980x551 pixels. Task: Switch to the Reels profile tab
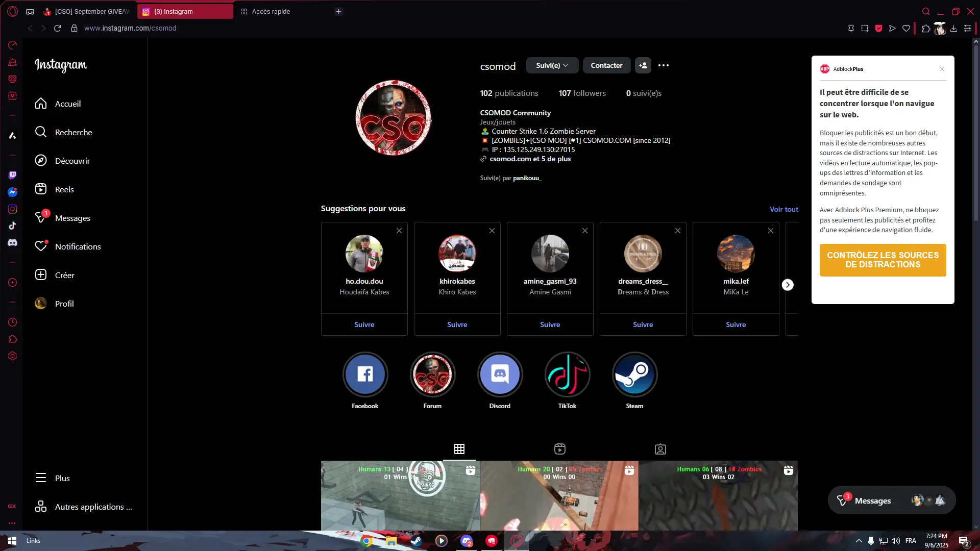(x=559, y=449)
